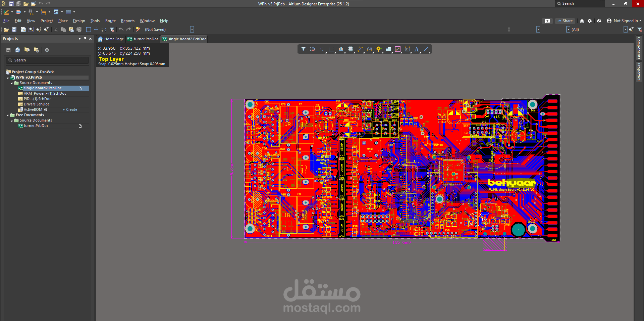Click the Cross Probe pencil icon
The height and width of the screenshot is (321, 644).
(138, 30)
